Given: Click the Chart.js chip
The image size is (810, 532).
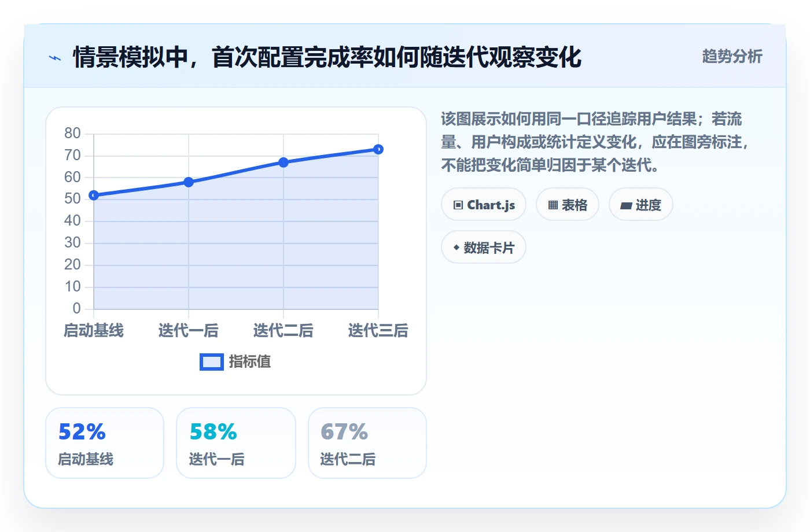Looking at the screenshot, I should [x=484, y=205].
